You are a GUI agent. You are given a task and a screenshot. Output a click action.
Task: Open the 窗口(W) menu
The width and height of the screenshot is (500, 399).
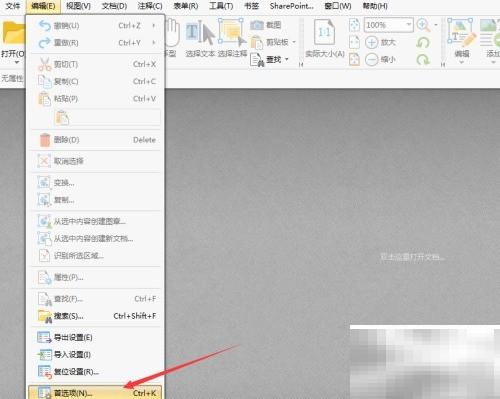coord(338,6)
